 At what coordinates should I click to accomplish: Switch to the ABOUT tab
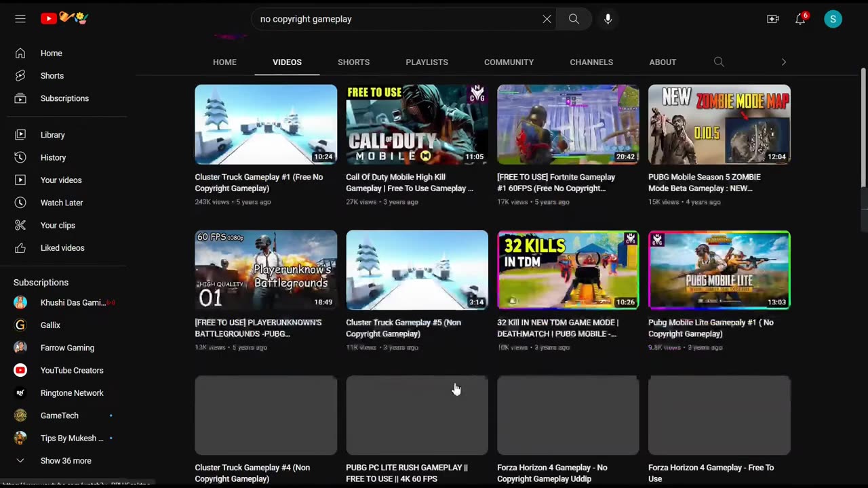point(663,62)
